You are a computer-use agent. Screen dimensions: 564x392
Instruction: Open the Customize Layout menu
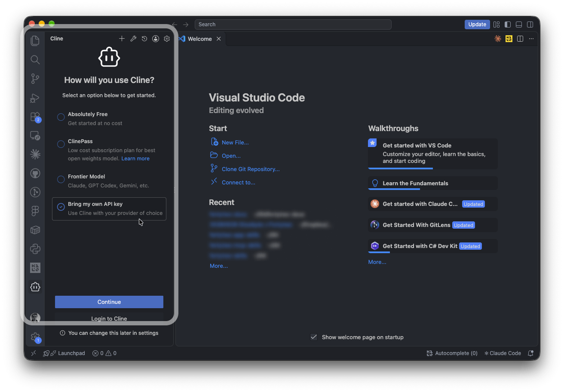[x=497, y=24]
